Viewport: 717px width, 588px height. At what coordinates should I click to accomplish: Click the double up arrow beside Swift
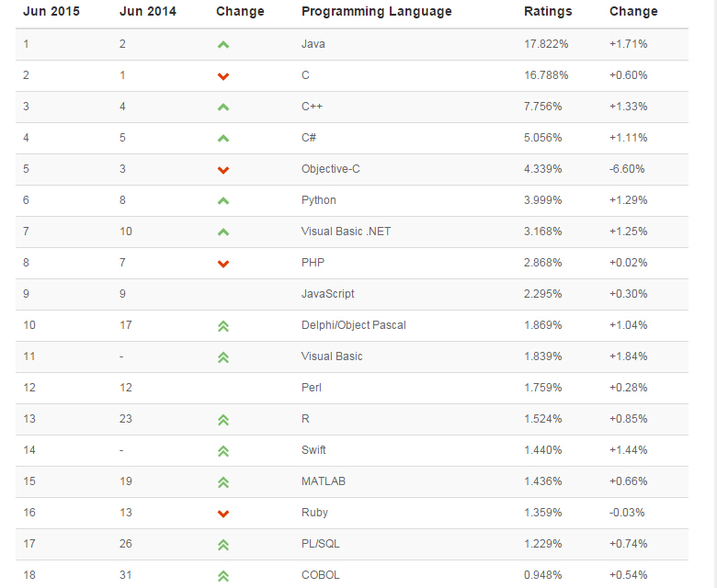click(x=222, y=450)
